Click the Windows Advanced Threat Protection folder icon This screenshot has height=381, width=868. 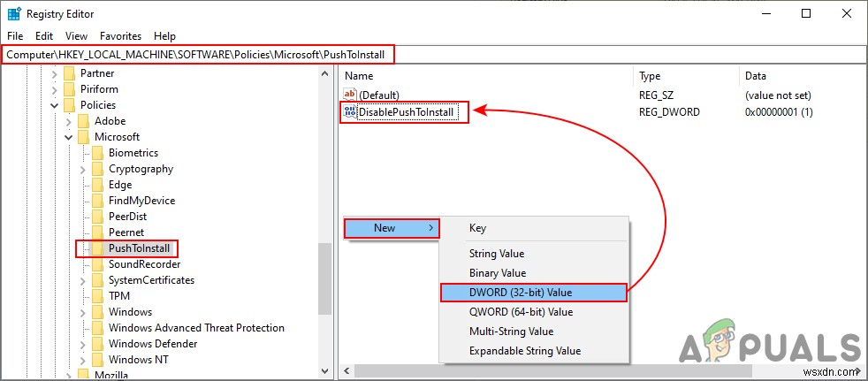pyautogui.click(x=97, y=328)
